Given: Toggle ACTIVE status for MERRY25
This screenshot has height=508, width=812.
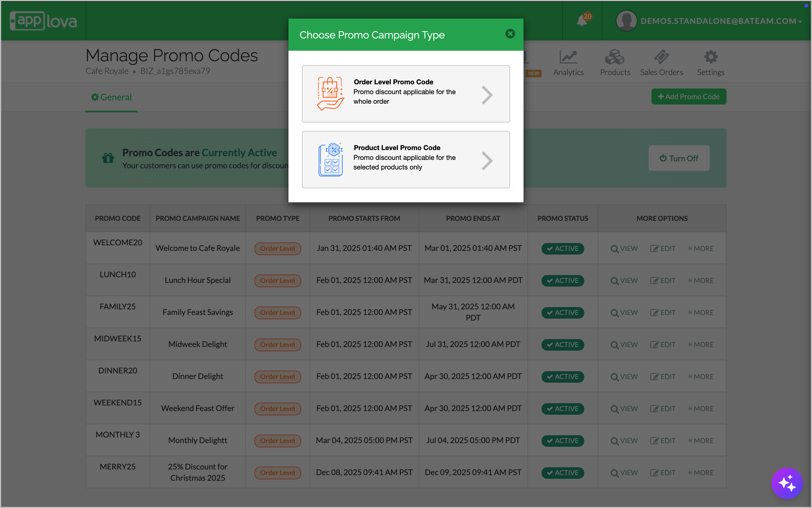Looking at the screenshot, I should tap(563, 473).
